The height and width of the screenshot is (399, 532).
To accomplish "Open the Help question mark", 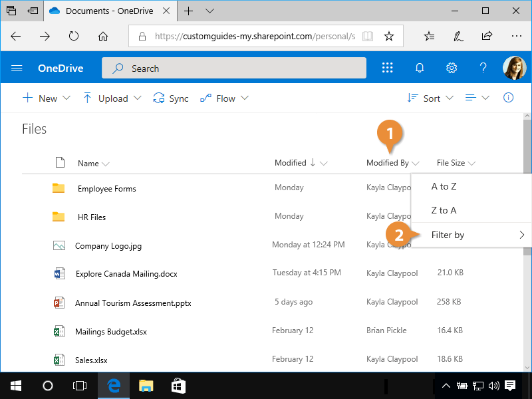I will tap(483, 68).
